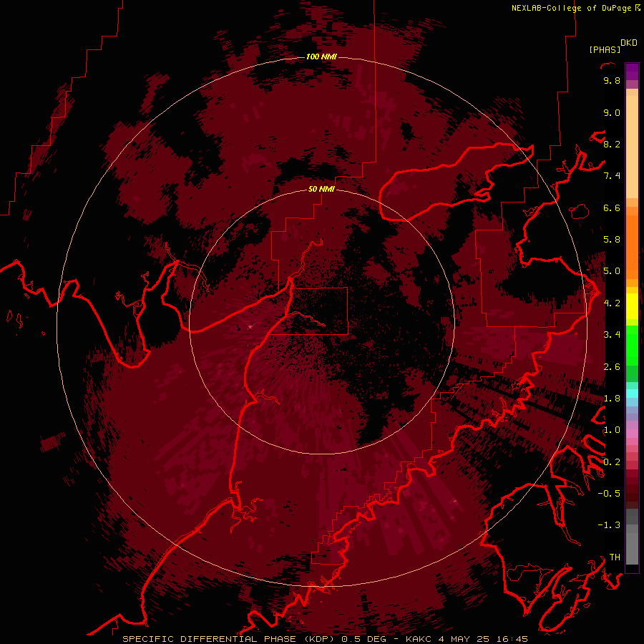This screenshot has width=644, height=644.
Task: Pick the pale peach segment of the color bar
Action: pyautogui.click(x=632, y=147)
